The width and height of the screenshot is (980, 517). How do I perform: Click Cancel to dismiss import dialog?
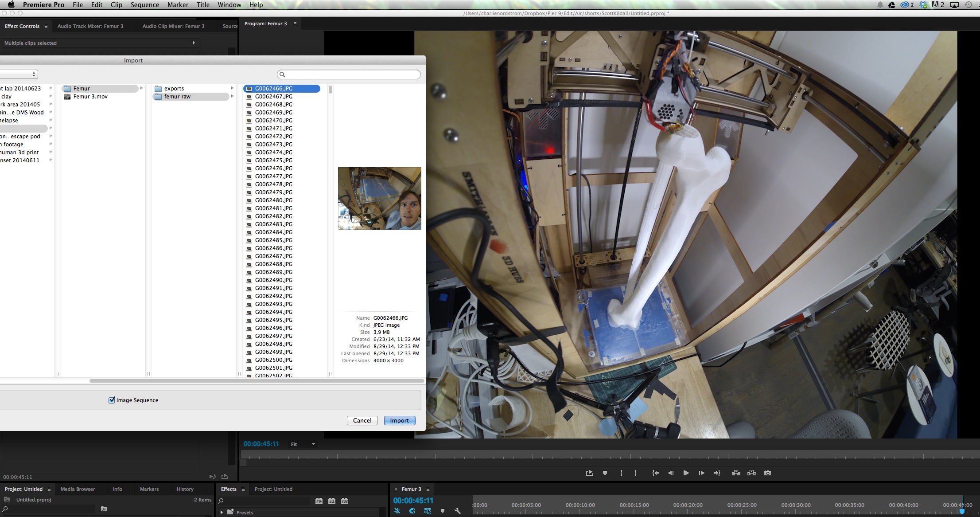[362, 420]
